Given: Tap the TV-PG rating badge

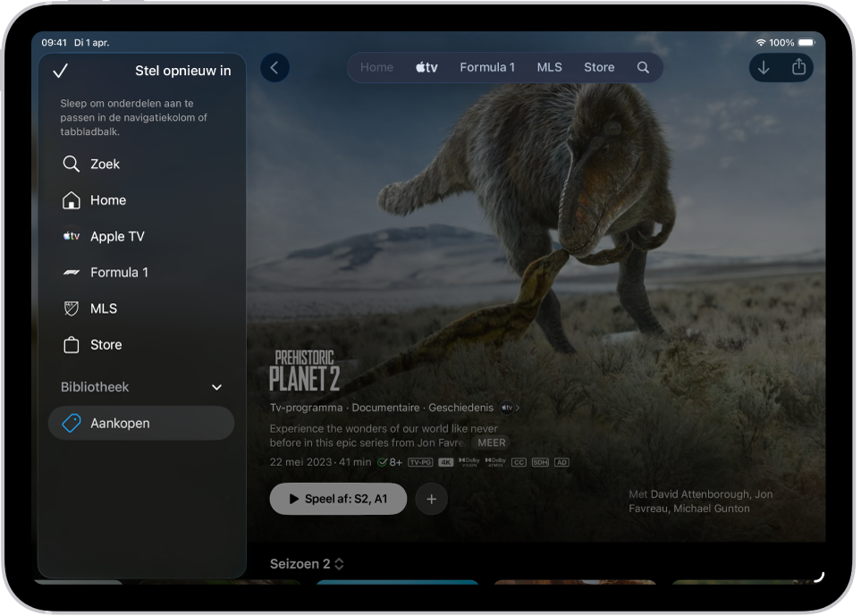Looking at the screenshot, I should (420, 462).
